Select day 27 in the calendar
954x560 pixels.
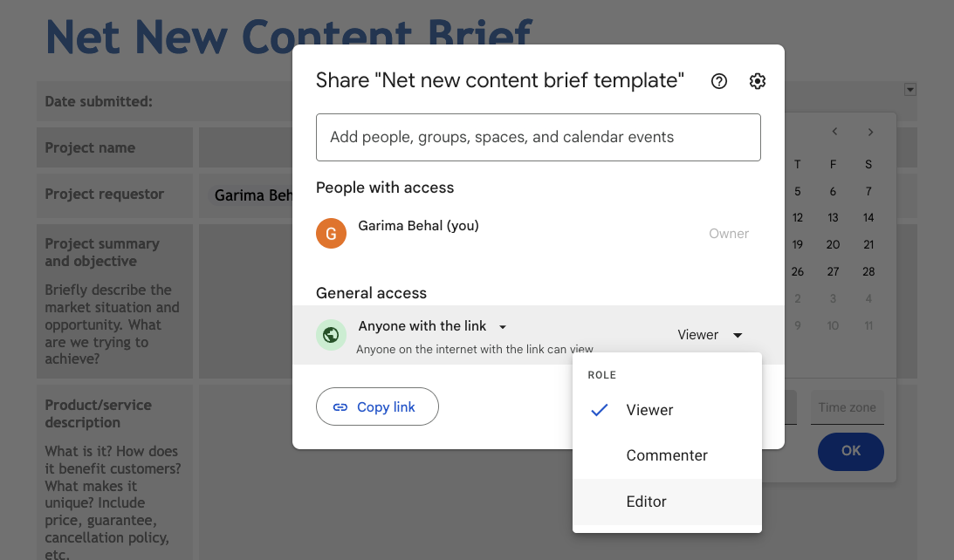click(833, 271)
